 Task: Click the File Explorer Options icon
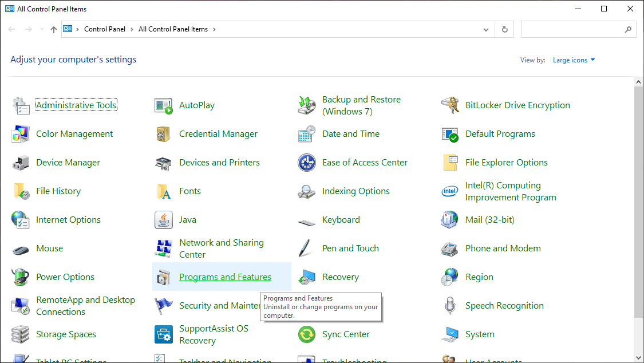pyautogui.click(x=450, y=163)
